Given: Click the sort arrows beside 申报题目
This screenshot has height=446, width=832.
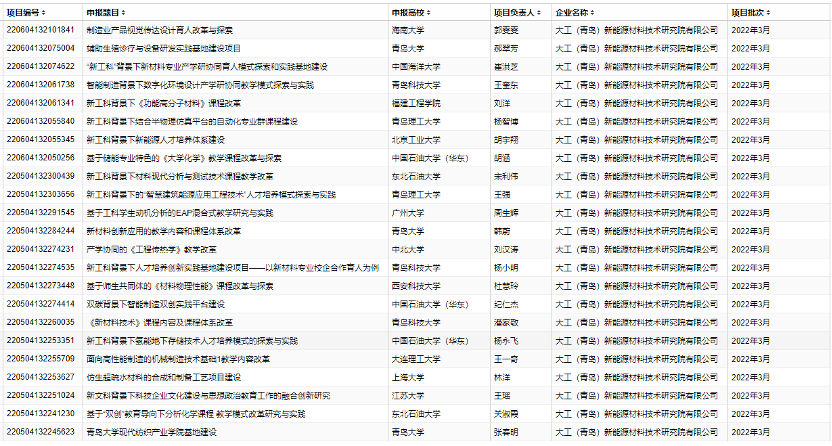Looking at the screenshot, I should pos(123,13).
